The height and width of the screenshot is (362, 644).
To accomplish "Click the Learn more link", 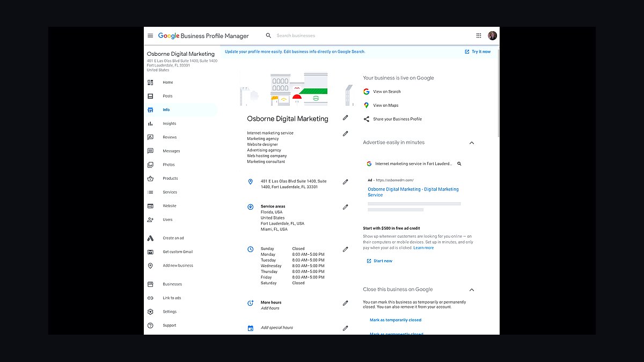I will (x=423, y=248).
